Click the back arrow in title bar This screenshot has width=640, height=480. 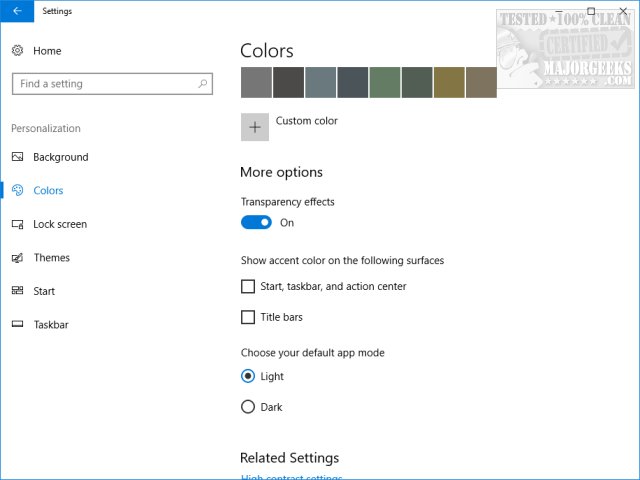(17, 11)
